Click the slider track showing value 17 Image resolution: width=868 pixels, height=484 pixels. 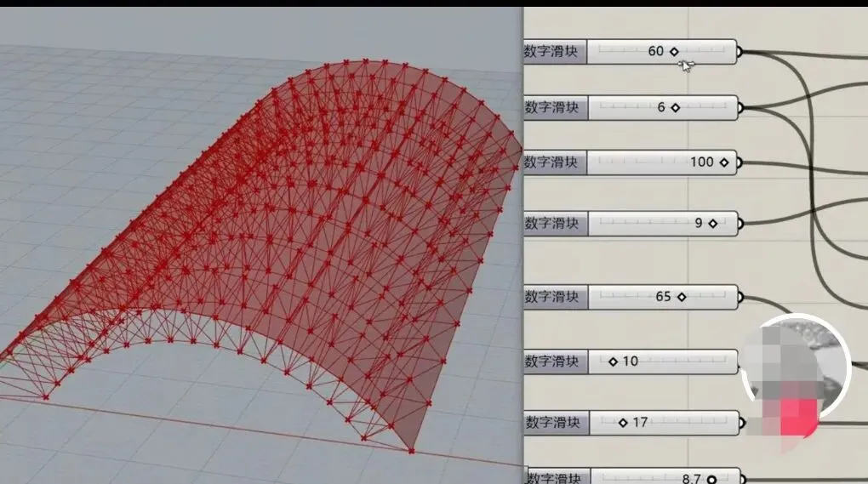pyautogui.click(x=664, y=423)
